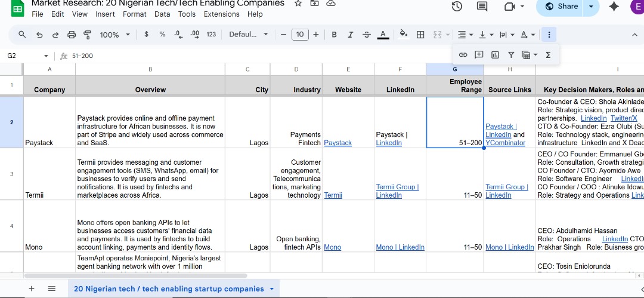
Task: Toggle strikethrough formatting
Action: click(366, 35)
